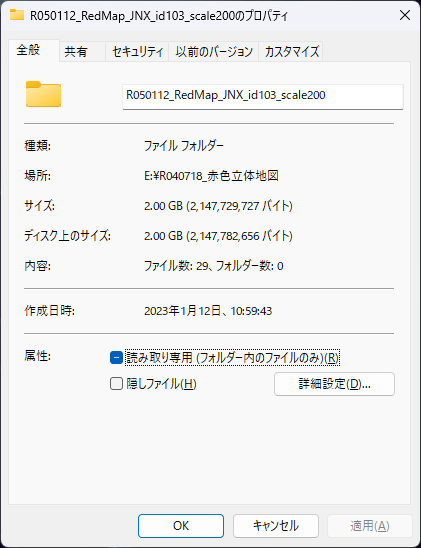This screenshot has width=421, height=548.
Task: Click the folder name text field
Action: pos(263,96)
